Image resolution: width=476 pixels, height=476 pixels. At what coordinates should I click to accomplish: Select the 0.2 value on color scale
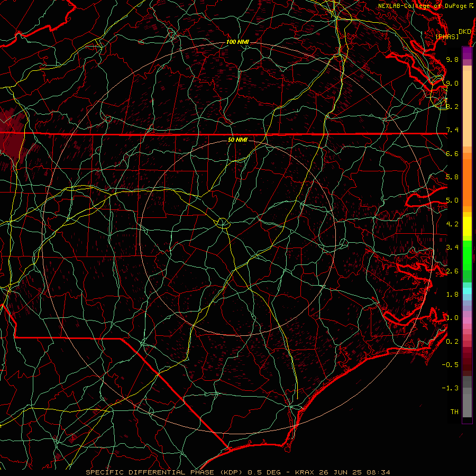pos(452,342)
